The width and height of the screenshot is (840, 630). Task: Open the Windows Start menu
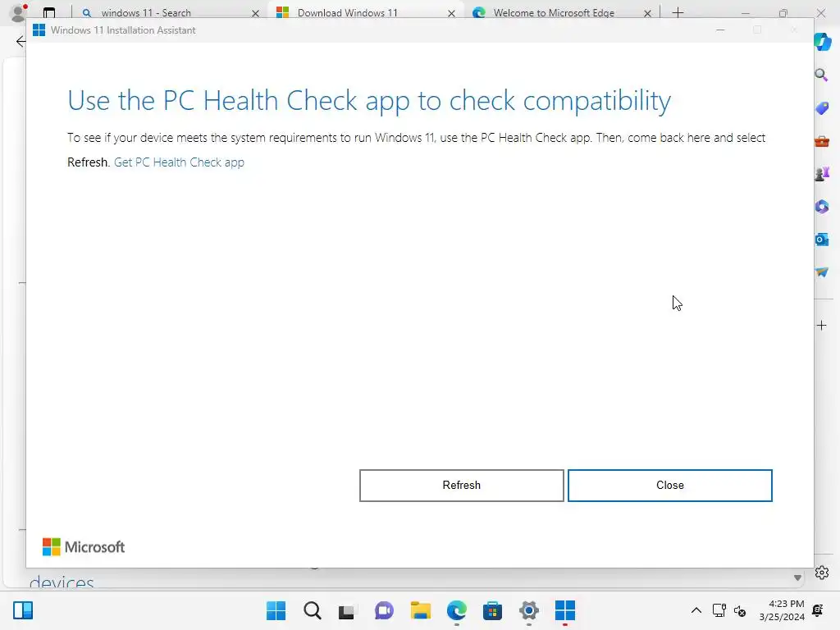[276, 610]
